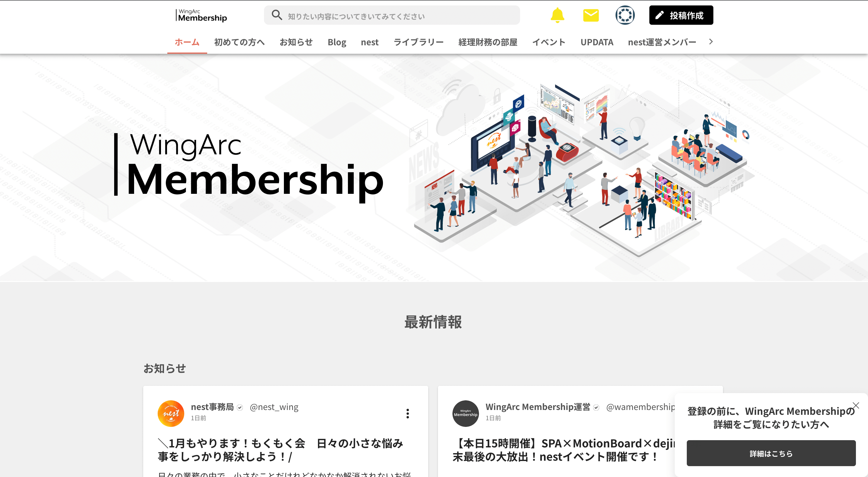868x477 pixels.
Task: Open the WingArc Membership運営 dark avatar
Action: coord(465,413)
